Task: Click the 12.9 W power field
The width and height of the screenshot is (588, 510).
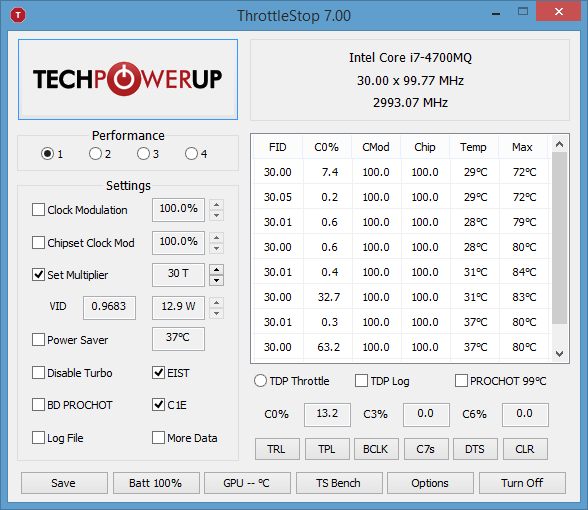Action: coord(178,308)
